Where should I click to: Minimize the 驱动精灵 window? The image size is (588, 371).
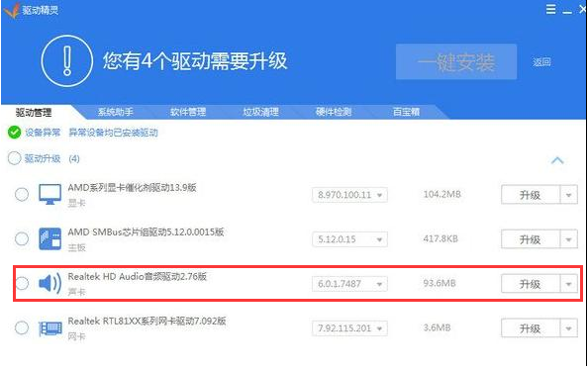click(567, 11)
